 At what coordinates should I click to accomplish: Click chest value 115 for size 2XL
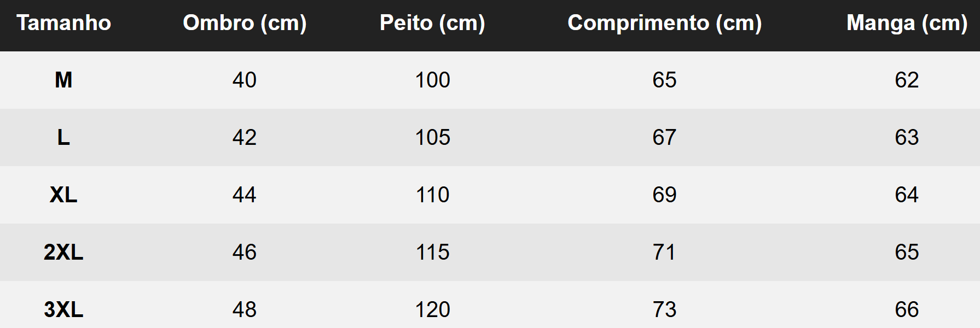(x=432, y=253)
